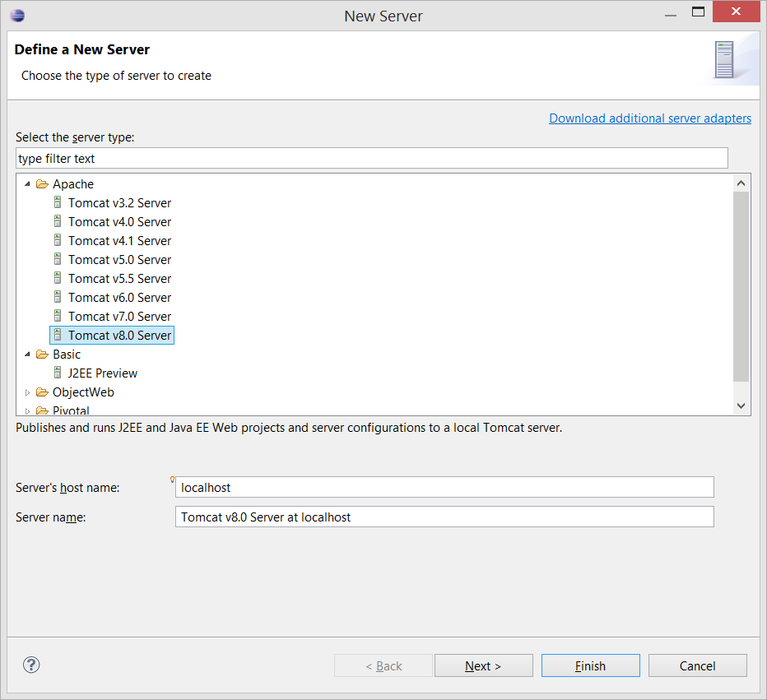
Task: Click the host name content assist bulb
Action: [172, 480]
